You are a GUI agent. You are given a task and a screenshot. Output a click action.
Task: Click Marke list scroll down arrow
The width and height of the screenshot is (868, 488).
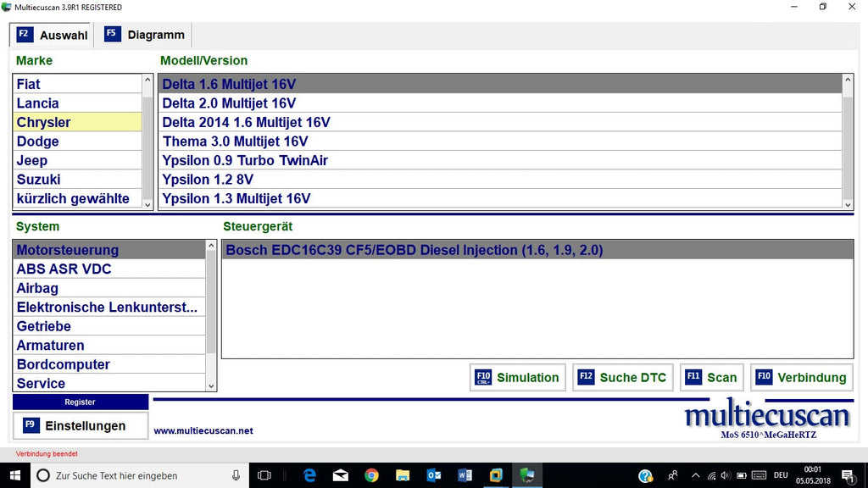147,204
